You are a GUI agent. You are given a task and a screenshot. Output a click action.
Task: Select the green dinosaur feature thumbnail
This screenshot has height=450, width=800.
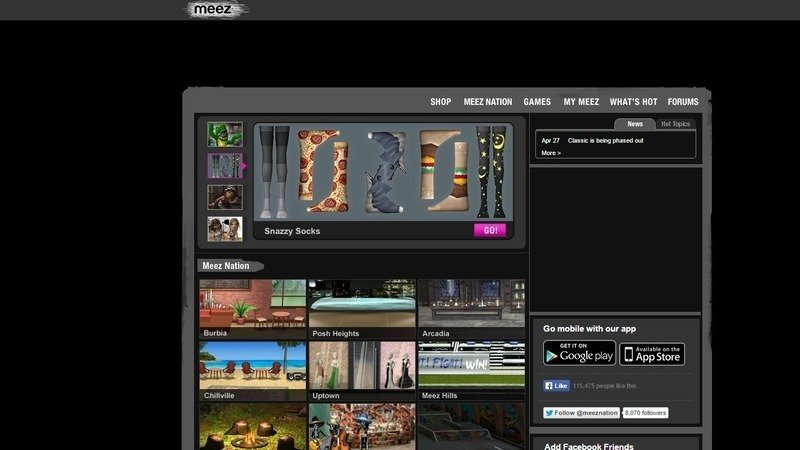224,134
